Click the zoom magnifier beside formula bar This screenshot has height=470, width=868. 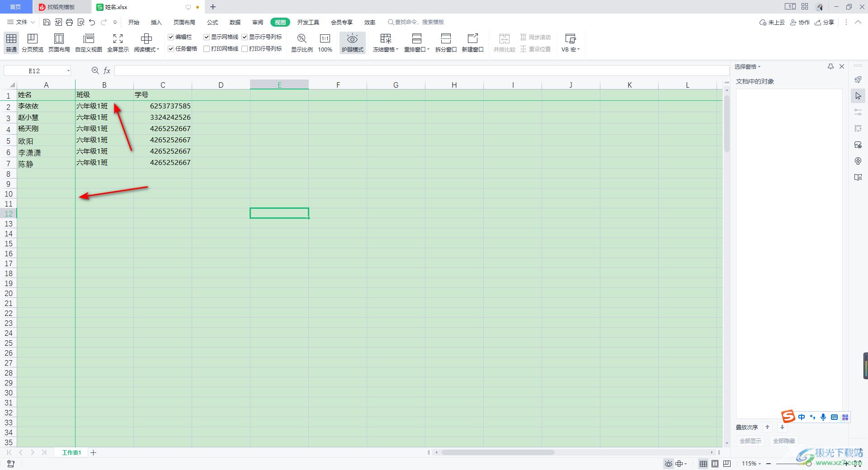tap(95, 70)
